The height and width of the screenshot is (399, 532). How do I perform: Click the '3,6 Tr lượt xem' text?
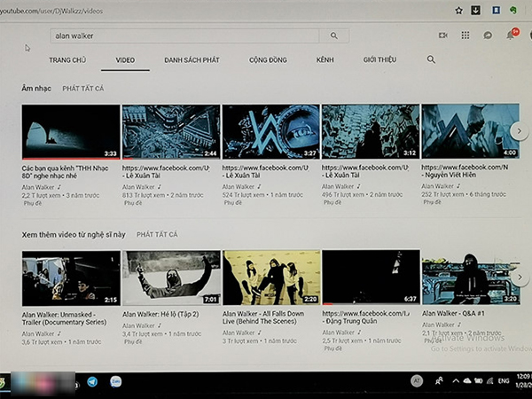point(43,342)
